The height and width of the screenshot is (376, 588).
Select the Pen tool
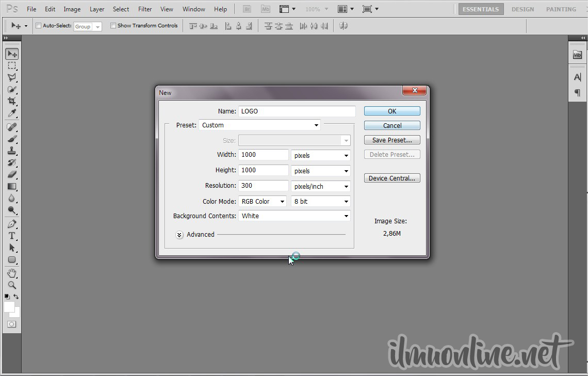12,224
